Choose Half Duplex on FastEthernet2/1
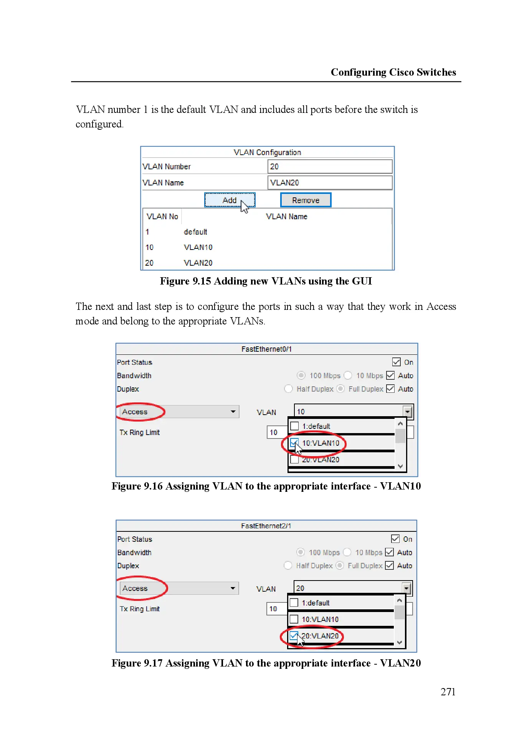 click(288, 566)
